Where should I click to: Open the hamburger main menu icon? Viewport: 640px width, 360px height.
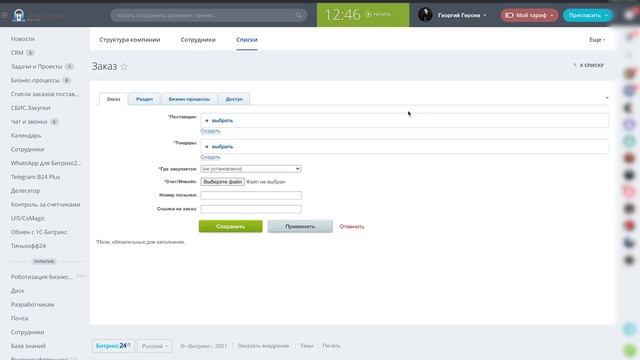click(4, 15)
